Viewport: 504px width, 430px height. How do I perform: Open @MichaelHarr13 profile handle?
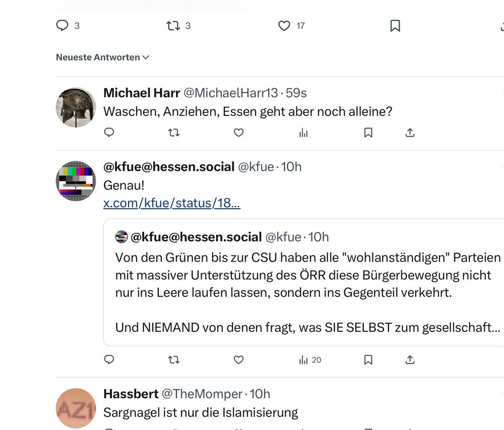coord(230,93)
